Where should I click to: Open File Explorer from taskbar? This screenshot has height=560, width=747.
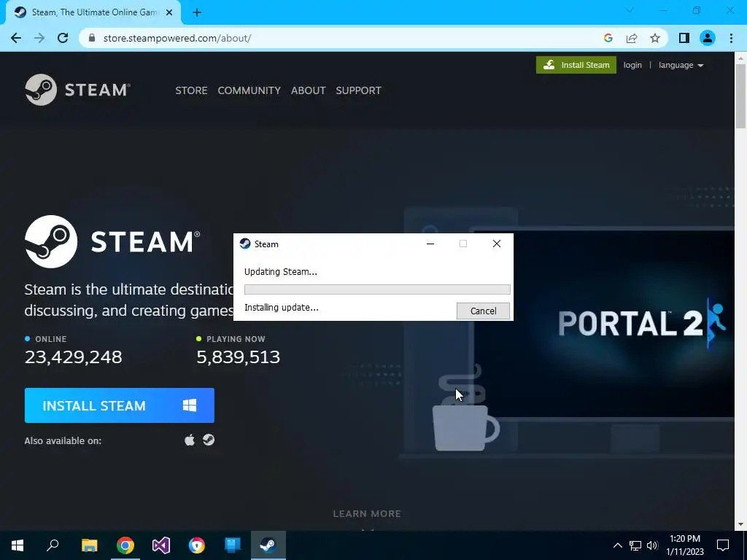pyautogui.click(x=89, y=545)
